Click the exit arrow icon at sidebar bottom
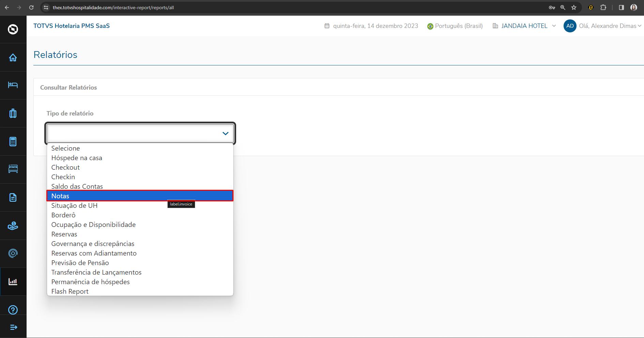The image size is (644, 338). tap(13, 327)
